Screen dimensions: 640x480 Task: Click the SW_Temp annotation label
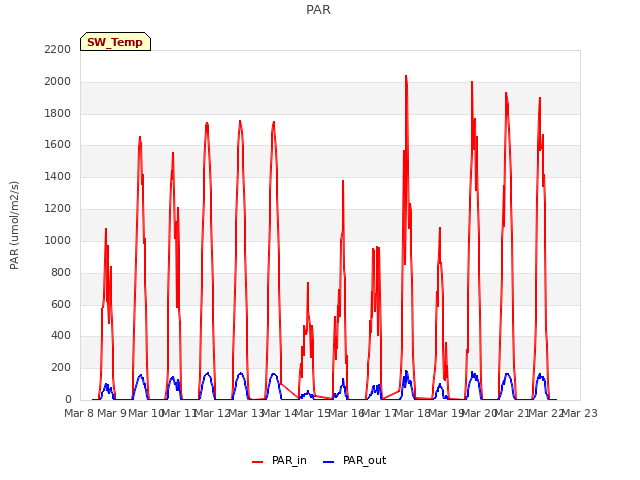pyautogui.click(x=115, y=42)
